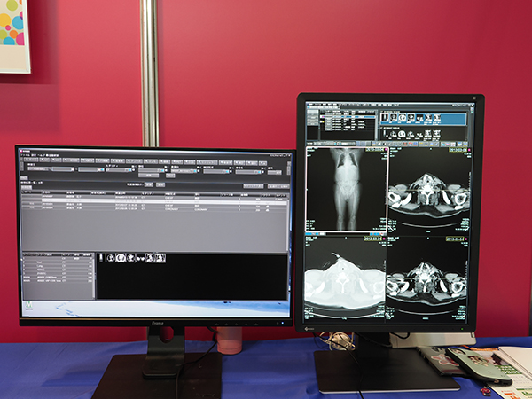Screen dimensions: 532x399
Task: Select the whole-body scout image pane
Action: tap(346, 189)
